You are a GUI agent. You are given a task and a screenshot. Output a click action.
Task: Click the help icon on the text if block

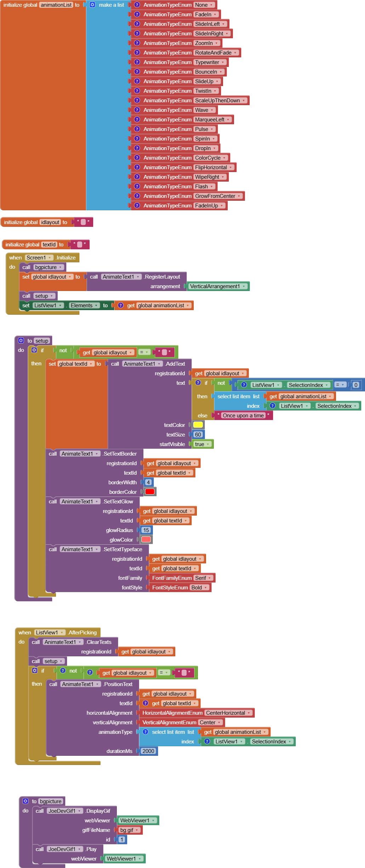[x=198, y=383]
